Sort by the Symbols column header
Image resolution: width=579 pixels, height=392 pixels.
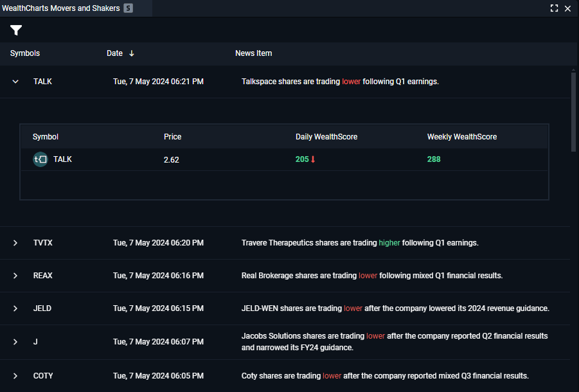click(x=24, y=53)
